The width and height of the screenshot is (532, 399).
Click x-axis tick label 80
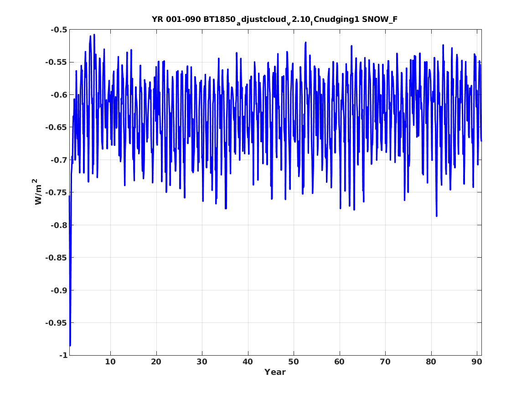coord(431,362)
